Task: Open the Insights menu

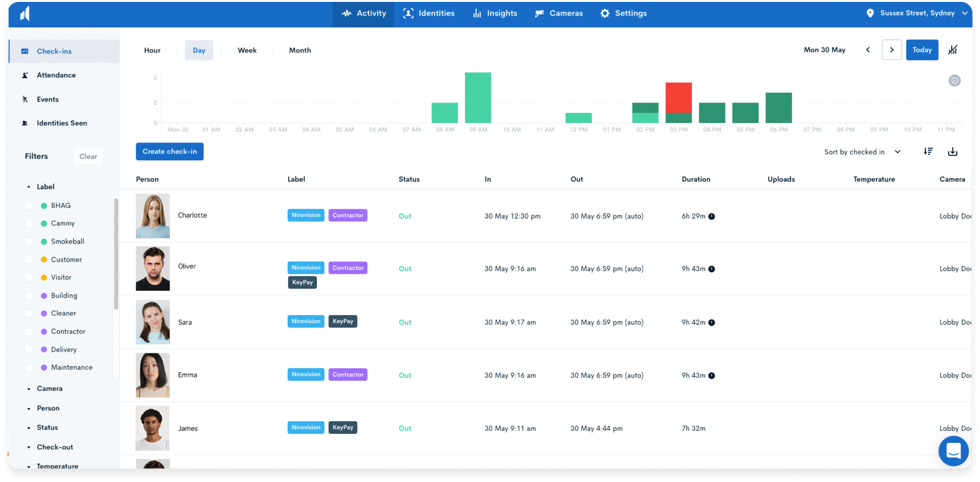Action: (495, 13)
